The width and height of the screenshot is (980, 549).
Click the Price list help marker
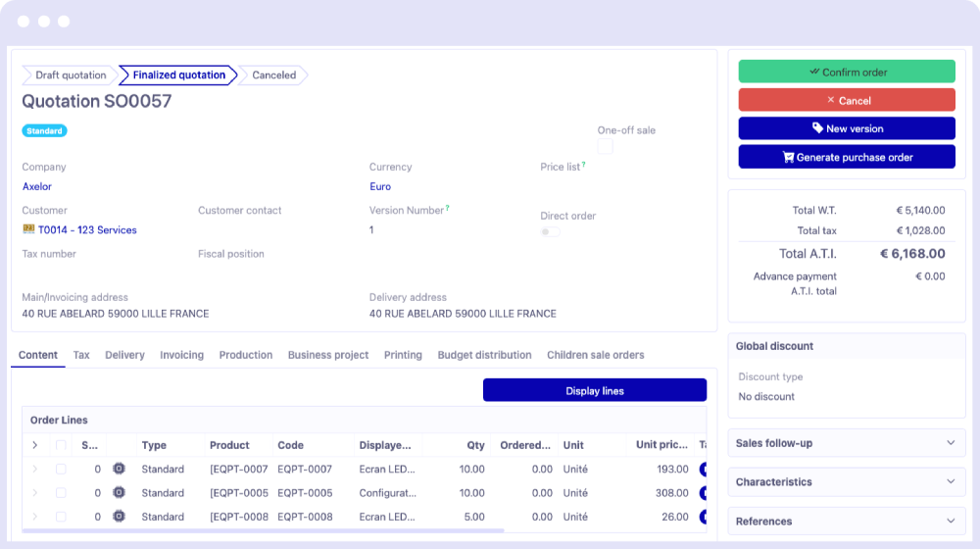click(584, 165)
